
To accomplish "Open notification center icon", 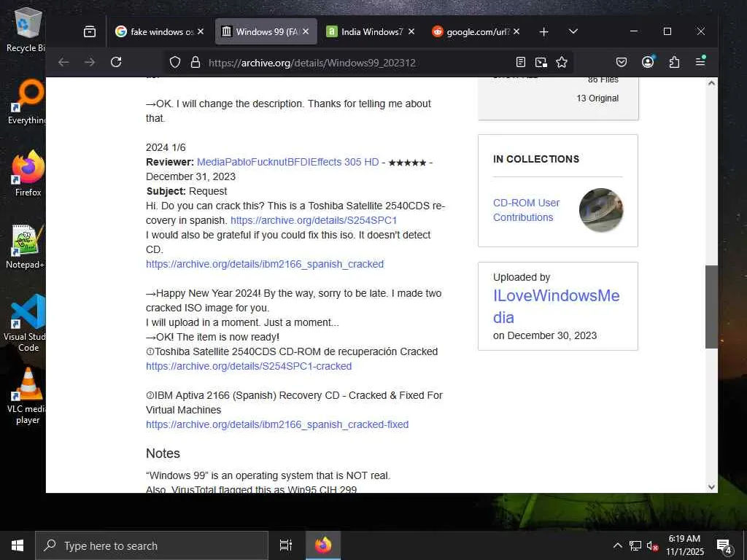I will pyautogui.click(x=724, y=545).
